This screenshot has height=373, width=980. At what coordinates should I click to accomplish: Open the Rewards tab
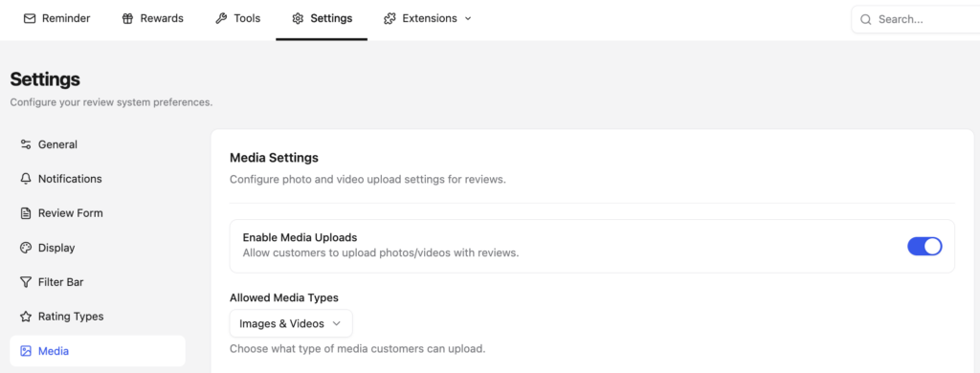[153, 19]
